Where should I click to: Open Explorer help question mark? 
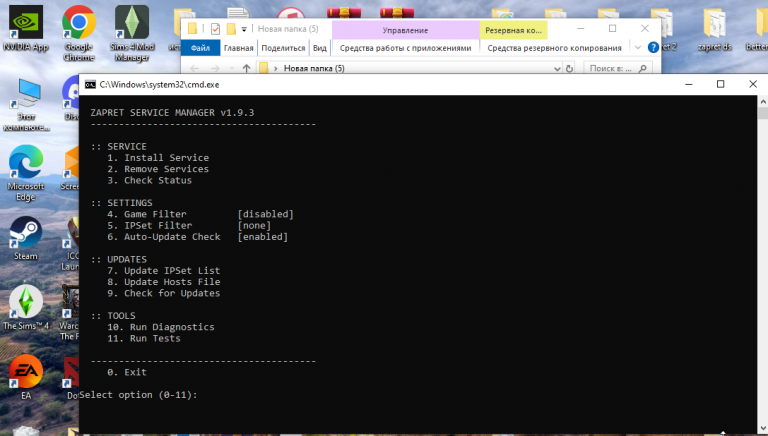(x=653, y=48)
